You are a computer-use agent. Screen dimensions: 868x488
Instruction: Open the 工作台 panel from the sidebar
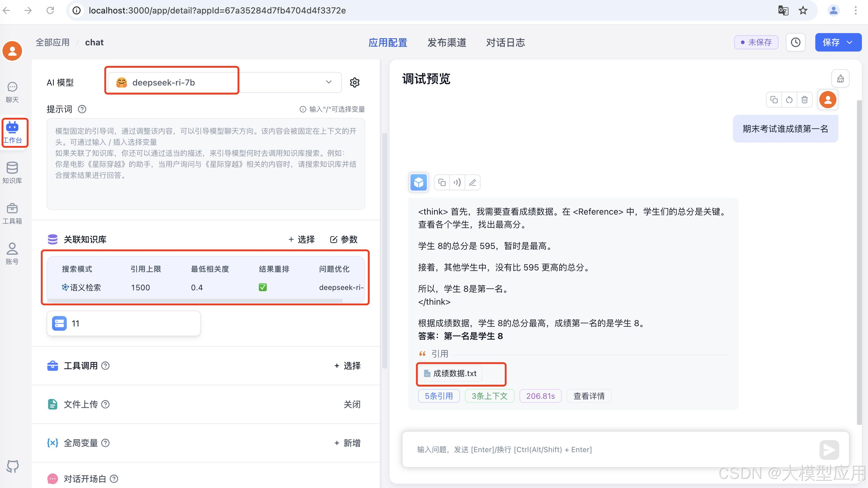13,132
